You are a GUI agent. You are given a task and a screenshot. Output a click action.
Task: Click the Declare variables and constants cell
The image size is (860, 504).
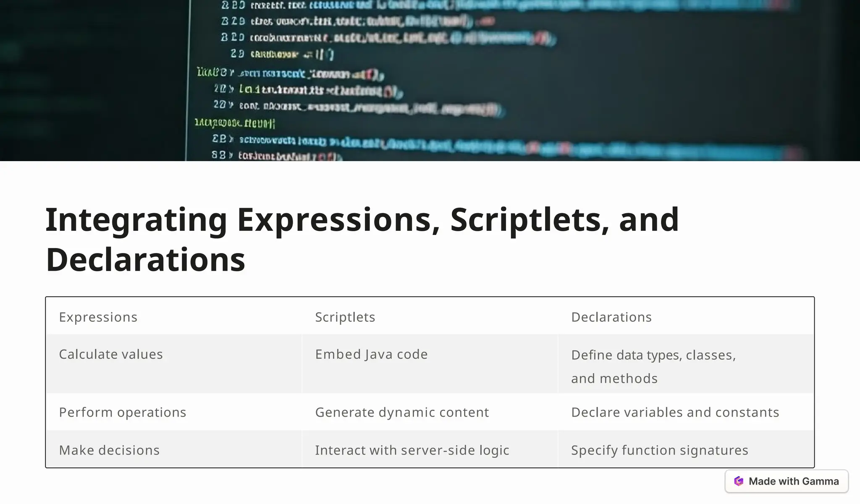point(686,412)
